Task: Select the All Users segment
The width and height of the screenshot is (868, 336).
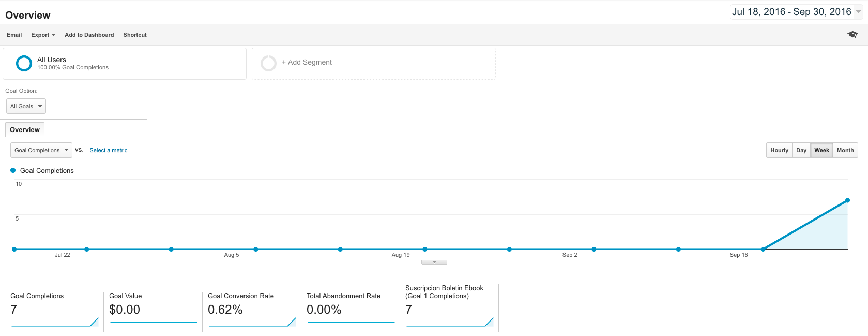Action: (x=125, y=64)
